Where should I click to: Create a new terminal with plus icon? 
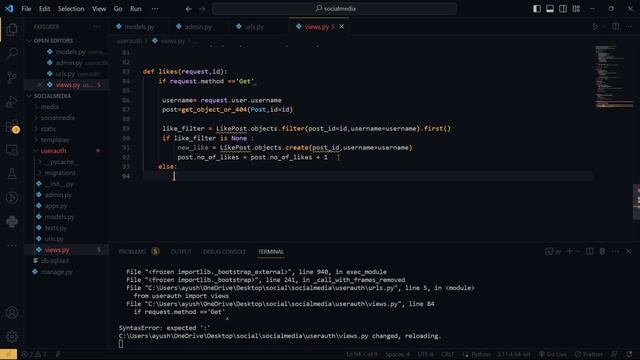569,251
